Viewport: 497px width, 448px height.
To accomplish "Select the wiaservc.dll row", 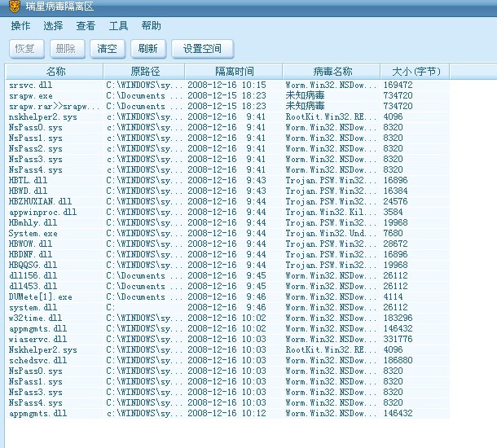I will [x=227, y=339].
